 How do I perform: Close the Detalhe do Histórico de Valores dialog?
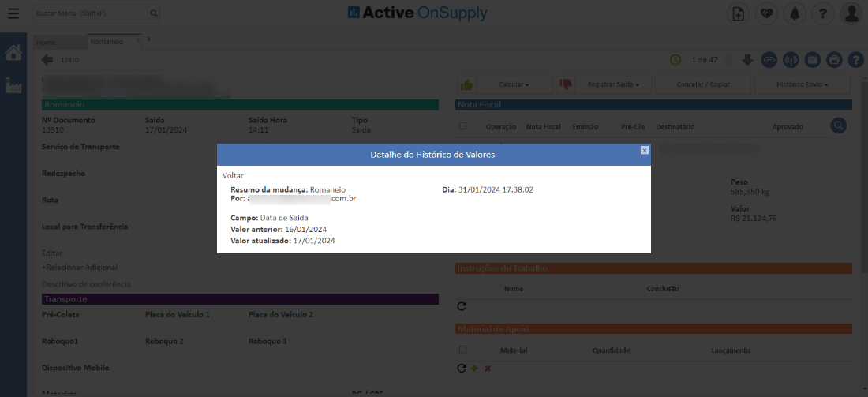(645, 150)
